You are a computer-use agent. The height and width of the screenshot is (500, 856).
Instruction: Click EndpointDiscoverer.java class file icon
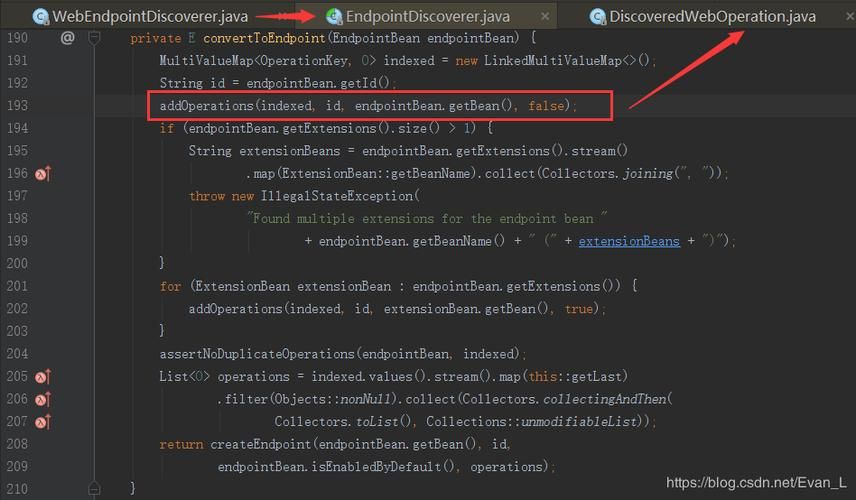tap(334, 17)
